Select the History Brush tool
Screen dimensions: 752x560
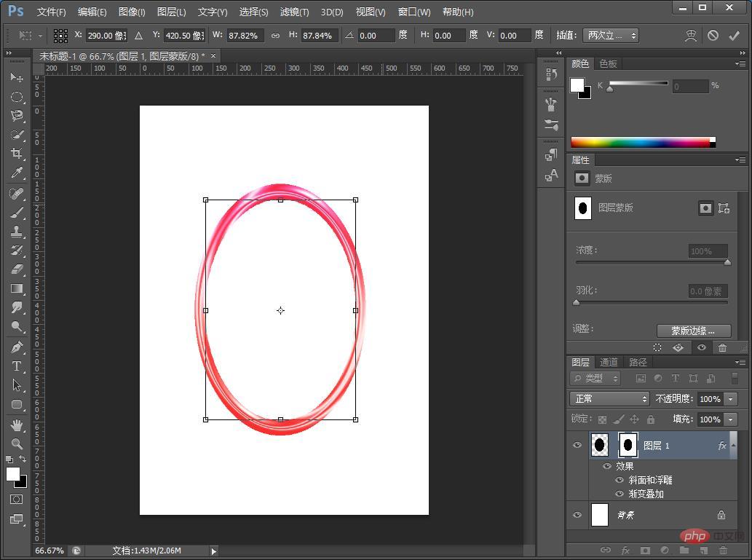17,250
